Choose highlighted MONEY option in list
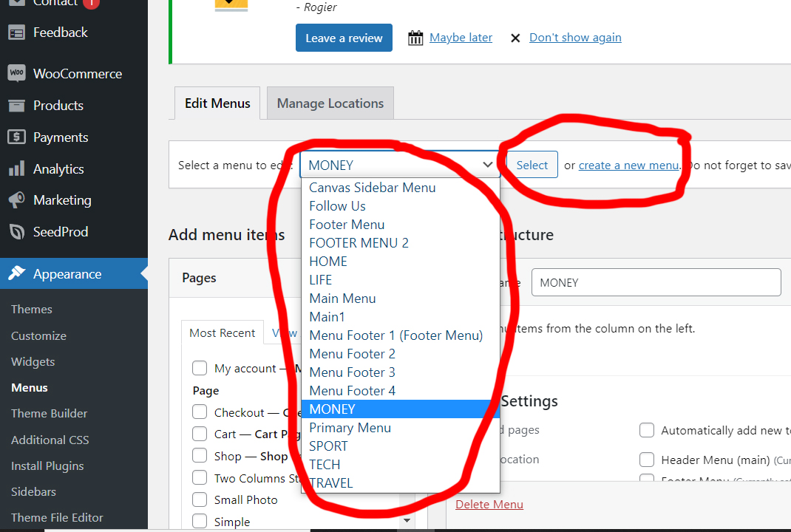 tap(401, 409)
